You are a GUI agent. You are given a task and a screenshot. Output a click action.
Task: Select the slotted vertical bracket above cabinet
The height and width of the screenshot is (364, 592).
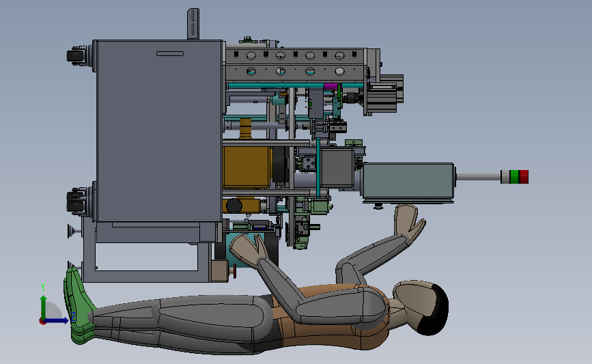pos(193,24)
